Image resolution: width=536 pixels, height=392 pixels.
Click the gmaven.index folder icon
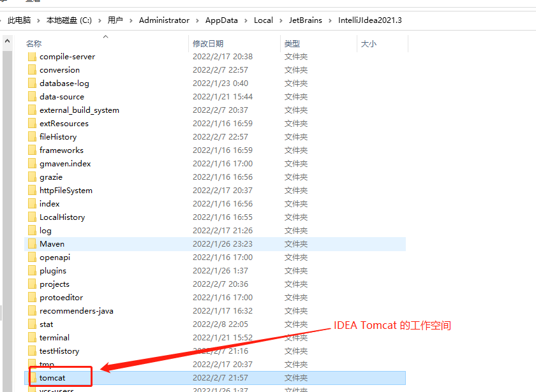pos(32,164)
